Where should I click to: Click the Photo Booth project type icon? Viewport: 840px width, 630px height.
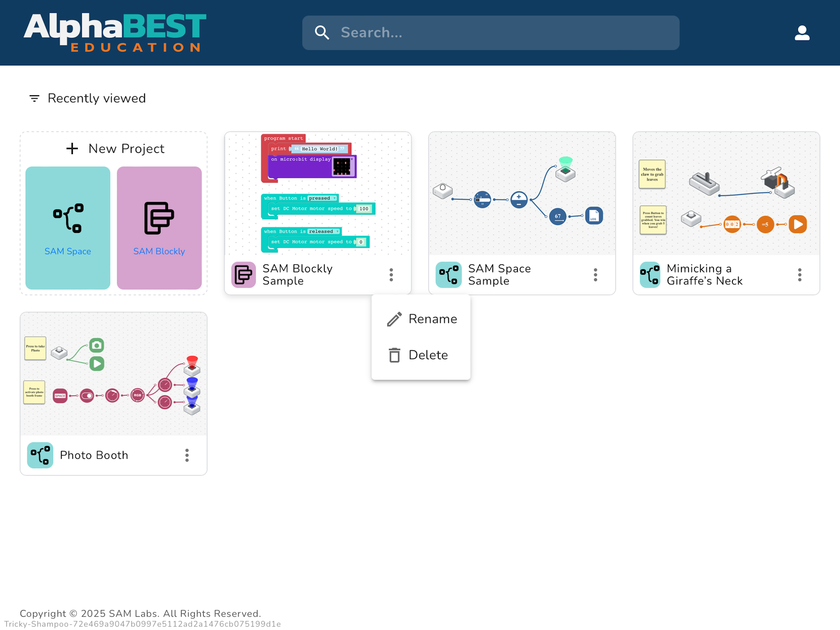pos(40,455)
